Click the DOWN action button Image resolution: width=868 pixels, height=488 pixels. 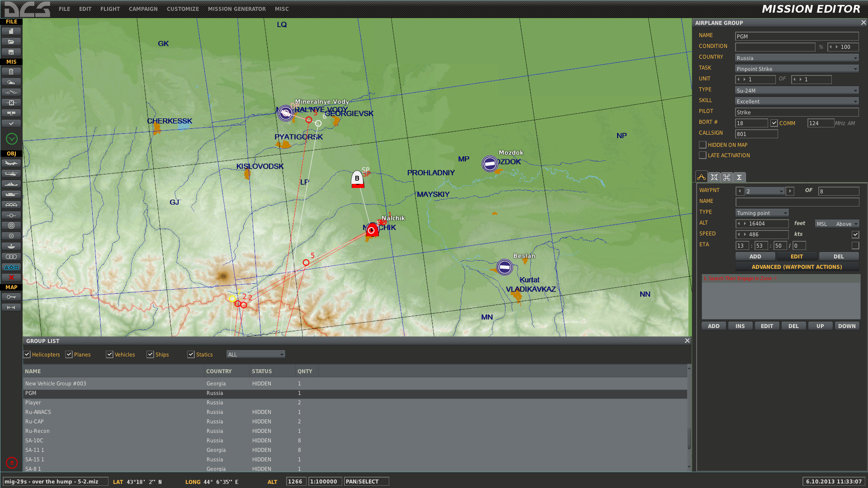[847, 326]
